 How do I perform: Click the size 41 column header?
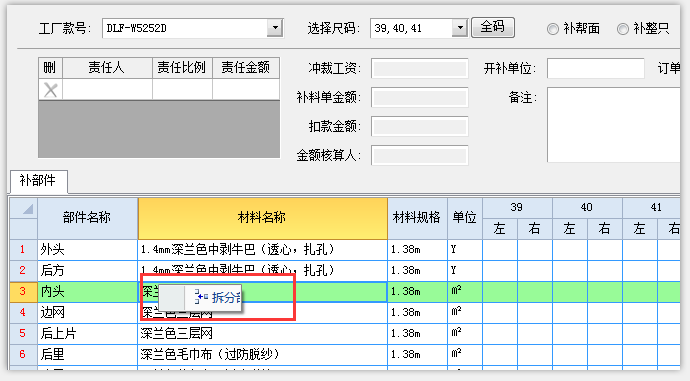[x=651, y=208]
